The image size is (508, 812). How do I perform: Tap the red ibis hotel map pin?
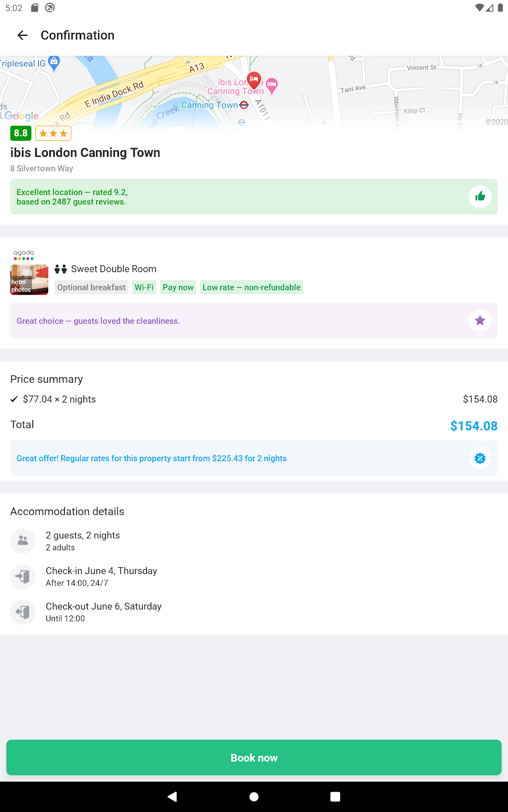pyautogui.click(x=254, y=79)
